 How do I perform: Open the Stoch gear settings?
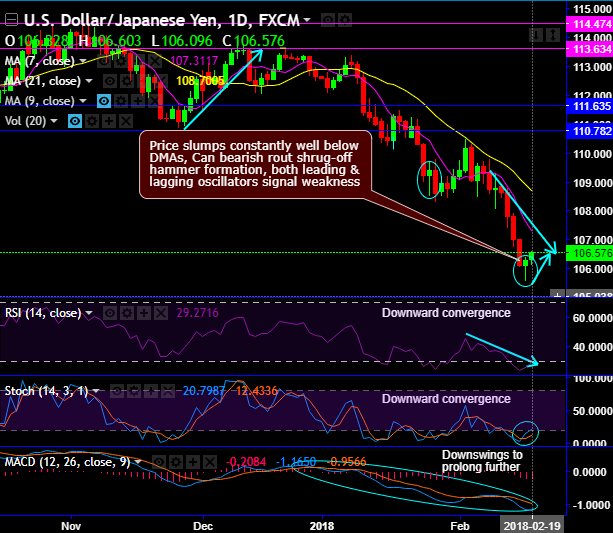(133, 391)
